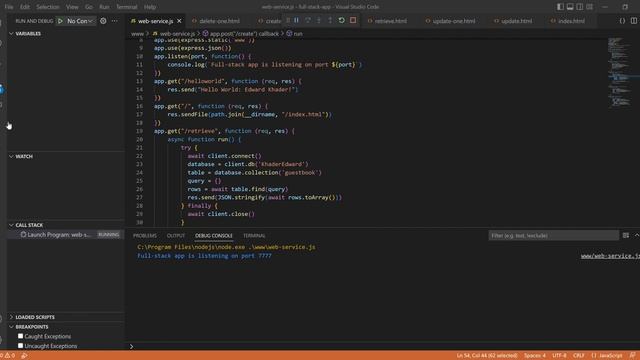Change line endings via CRLF status item
This screenshot has width=640, height=360.
578,356
